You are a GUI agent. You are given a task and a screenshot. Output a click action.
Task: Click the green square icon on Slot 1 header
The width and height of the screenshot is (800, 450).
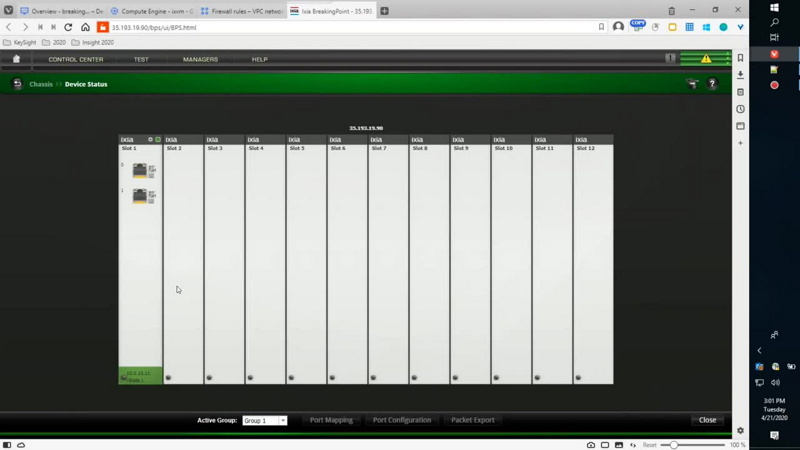click(158, 139)
